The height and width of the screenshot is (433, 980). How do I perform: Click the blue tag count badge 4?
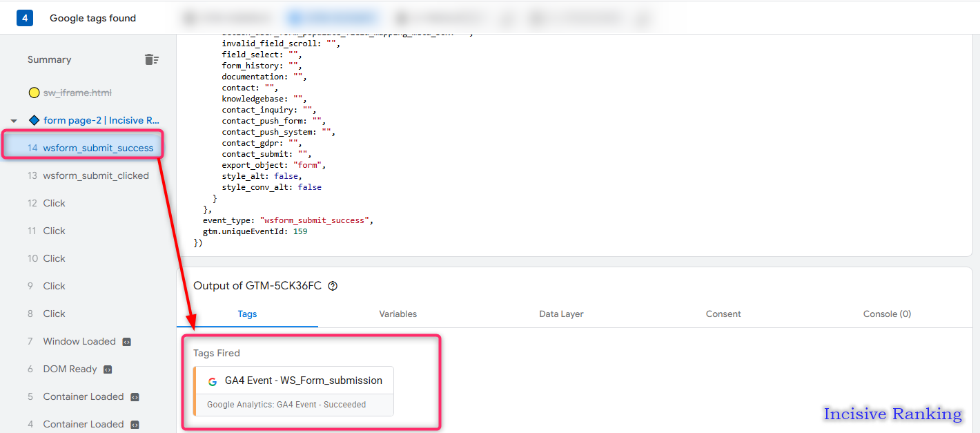point(25,18)
